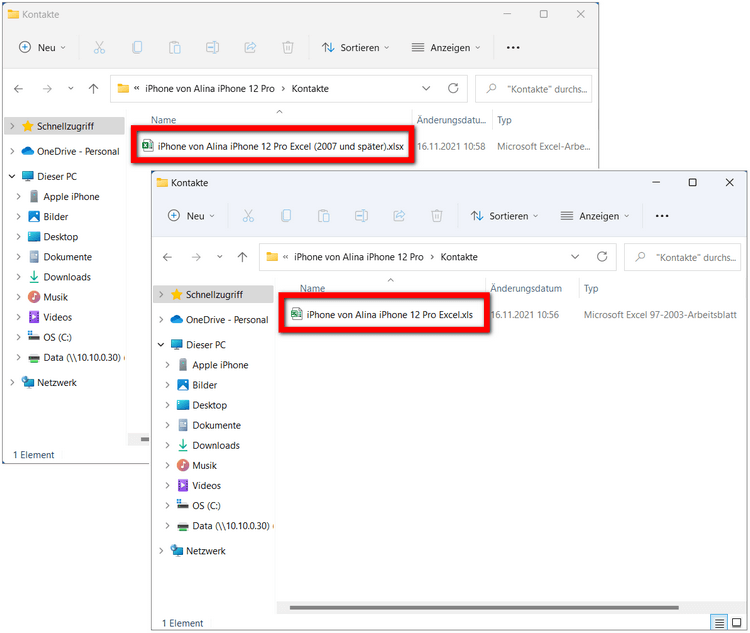Expand Schnellzugriff in front window sidebar

point(161,294)
